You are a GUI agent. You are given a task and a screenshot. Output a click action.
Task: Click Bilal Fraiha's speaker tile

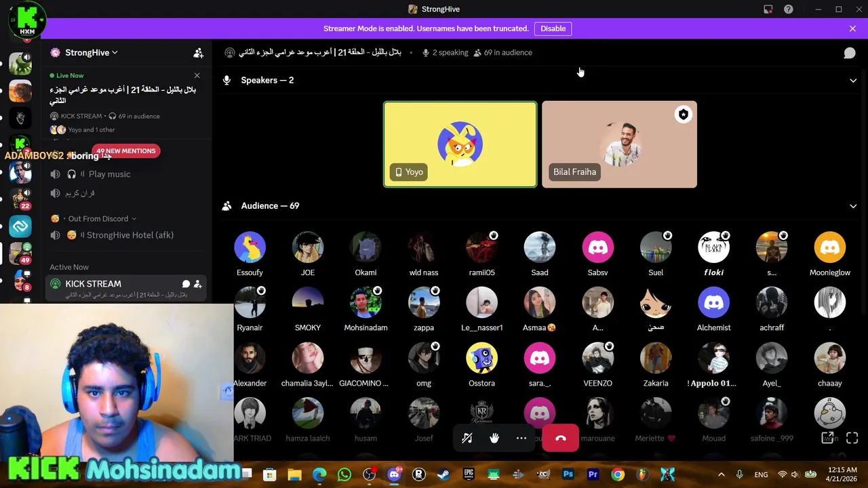pyautogui.click(x=619, y=144)
